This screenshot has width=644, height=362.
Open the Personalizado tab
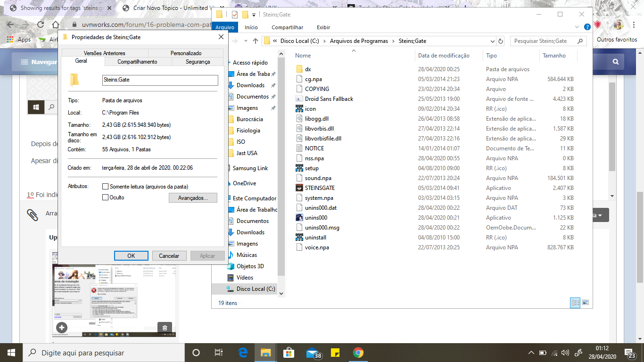pos(186,53)
